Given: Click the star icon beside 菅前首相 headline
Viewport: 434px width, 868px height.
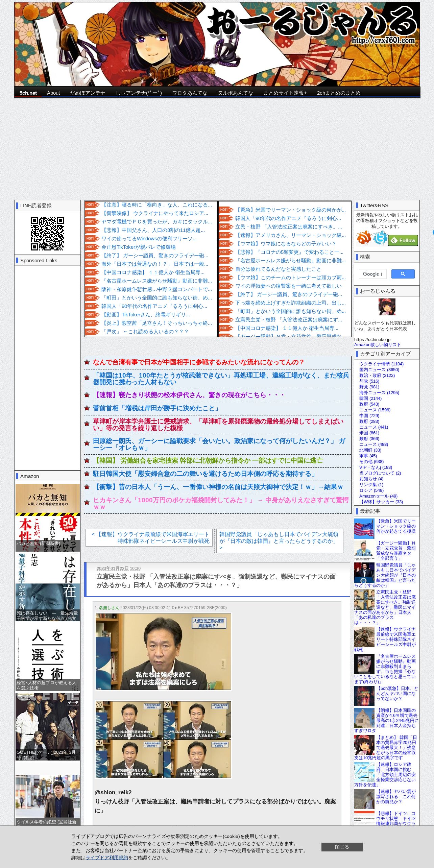Looking at the screenshot, I should (x=87, y=408).
